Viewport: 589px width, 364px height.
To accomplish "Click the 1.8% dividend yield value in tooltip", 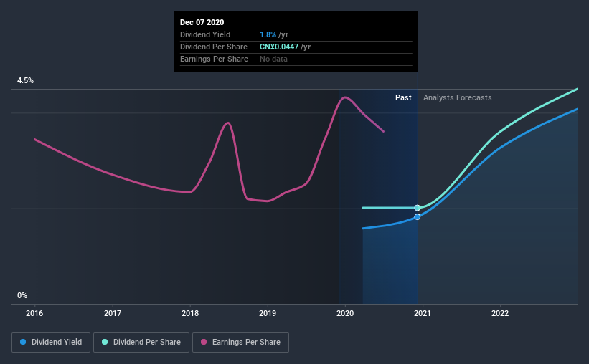I will 268,34.
